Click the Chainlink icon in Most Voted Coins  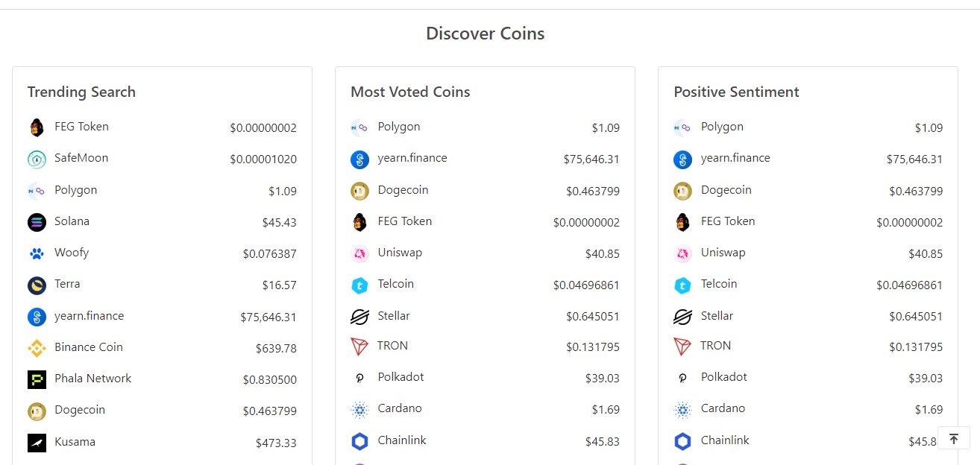[359, 441]
